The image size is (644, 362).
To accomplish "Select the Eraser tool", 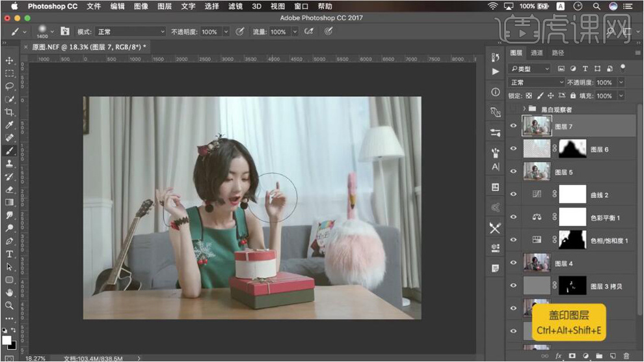I will tap(9, 189).
